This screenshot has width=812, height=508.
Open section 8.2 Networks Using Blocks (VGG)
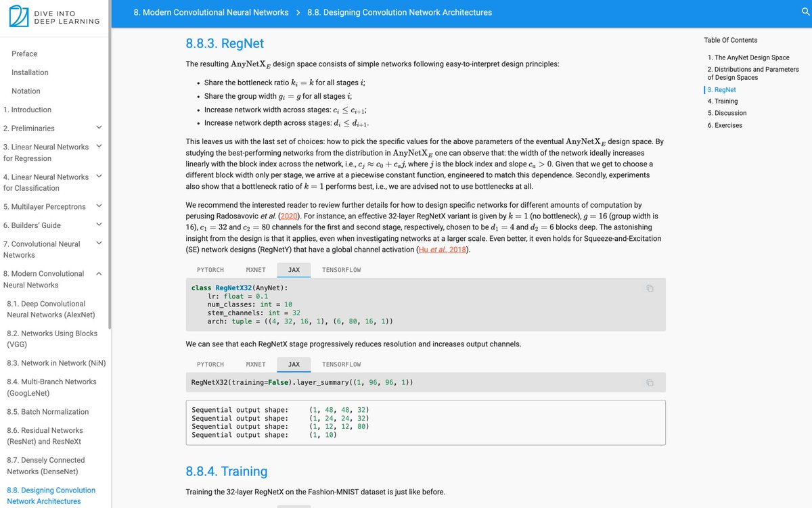[x=52, y=338]
